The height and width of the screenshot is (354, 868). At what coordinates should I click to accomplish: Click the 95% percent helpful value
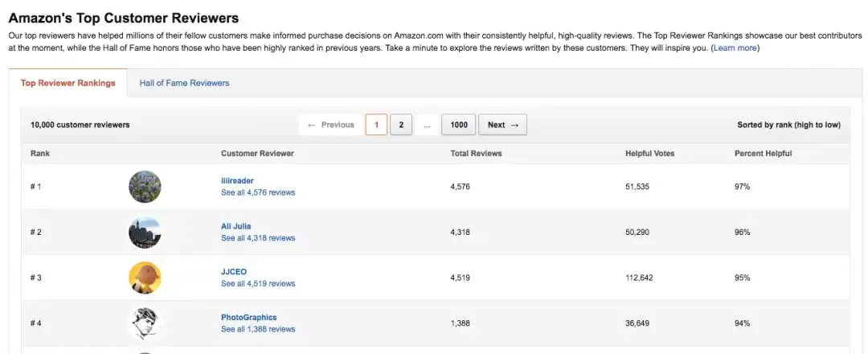coord(743,278)
